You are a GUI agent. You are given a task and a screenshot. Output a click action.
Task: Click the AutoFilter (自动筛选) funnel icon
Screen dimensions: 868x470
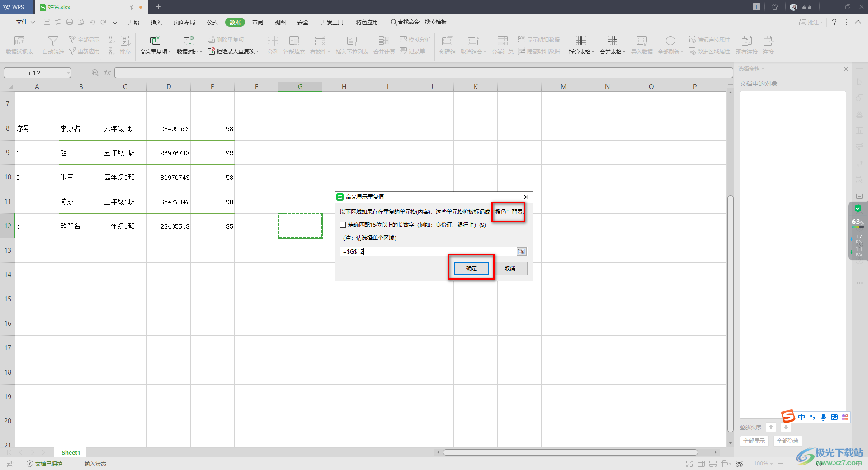pyautogui.click(x=53, y=41)
